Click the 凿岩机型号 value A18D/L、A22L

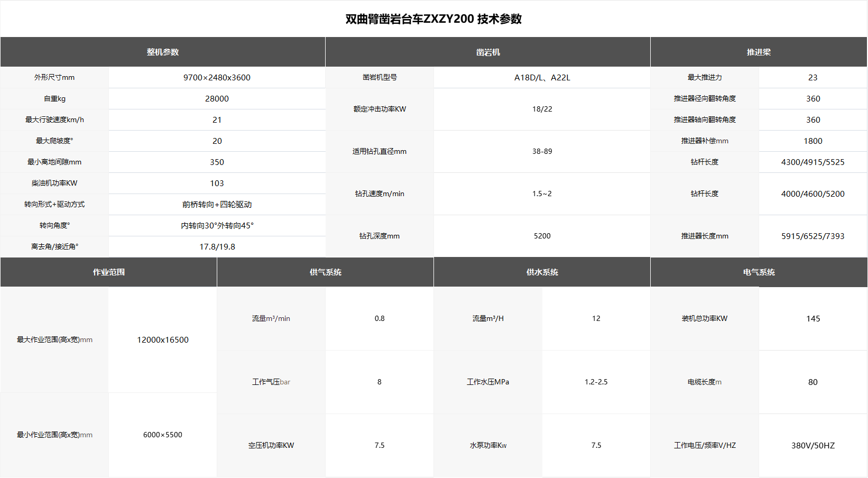tap(542, 77)
